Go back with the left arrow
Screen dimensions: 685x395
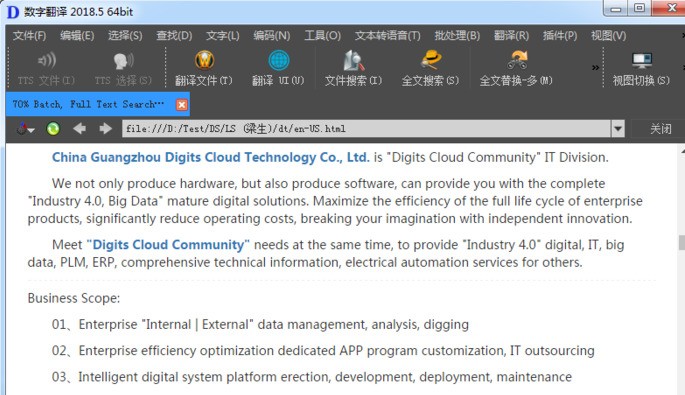tap(79, 128)
